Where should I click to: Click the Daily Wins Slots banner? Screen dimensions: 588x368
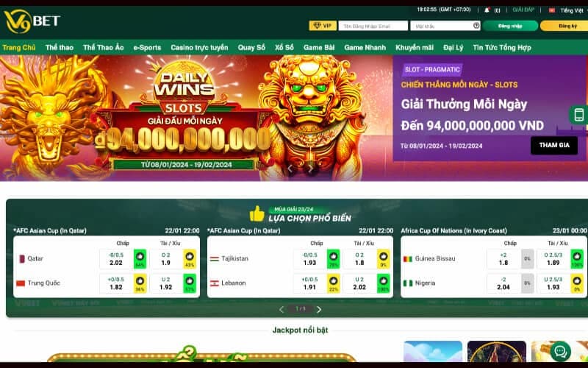196,118
